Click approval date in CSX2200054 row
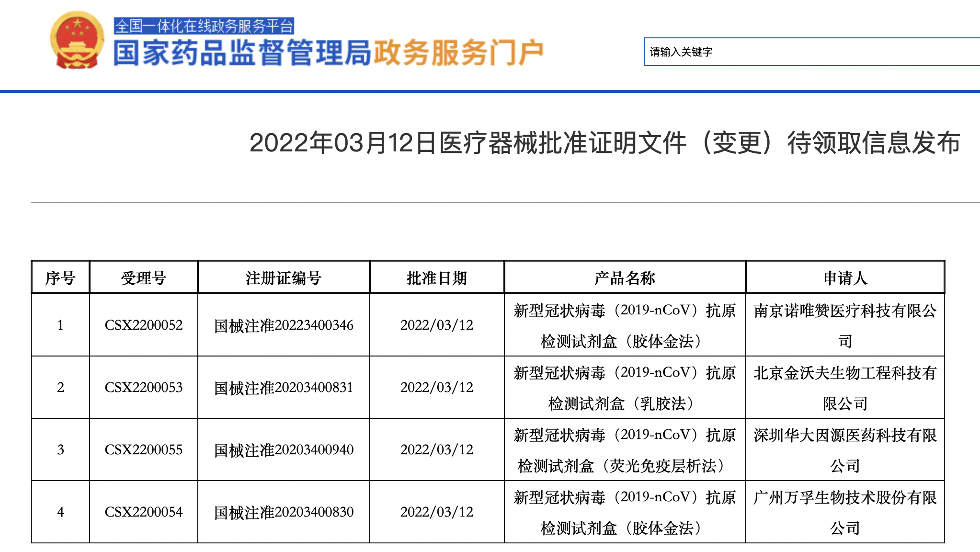Image resolution: width=980 pixels, height=552 pixels. point(437,512)
